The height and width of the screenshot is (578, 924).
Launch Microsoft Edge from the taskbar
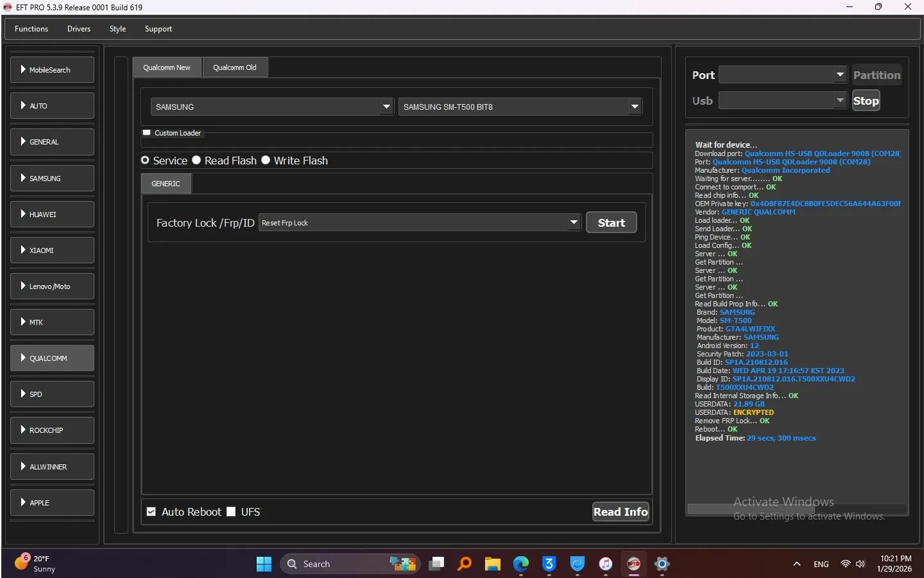tap(520, 564)
